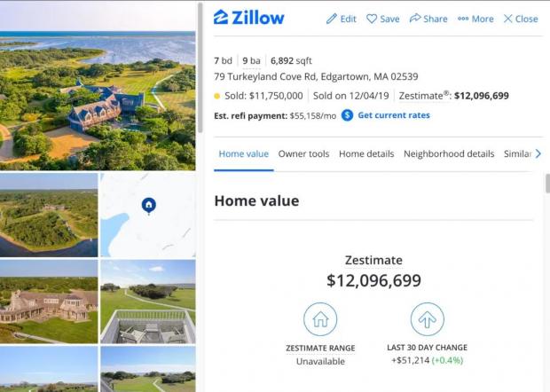Click the Edit pencil icon
The height and width of the screenshot is (392, 550).
point(332,19)
